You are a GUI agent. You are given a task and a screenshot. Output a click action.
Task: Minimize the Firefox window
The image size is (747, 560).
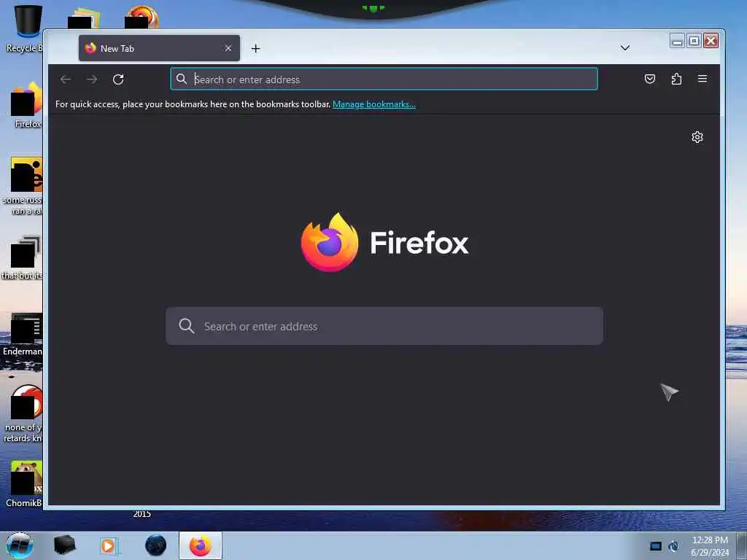click(x=677, y=41)
